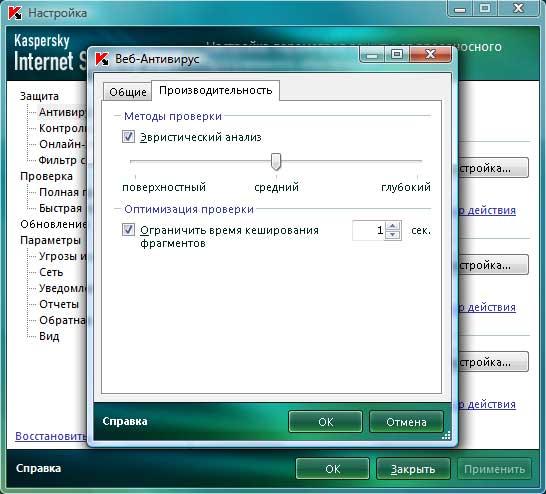The height and width of the screenshot is (494, 546).
Task: Increase caching time with up arrow
Action: (393, 226)
